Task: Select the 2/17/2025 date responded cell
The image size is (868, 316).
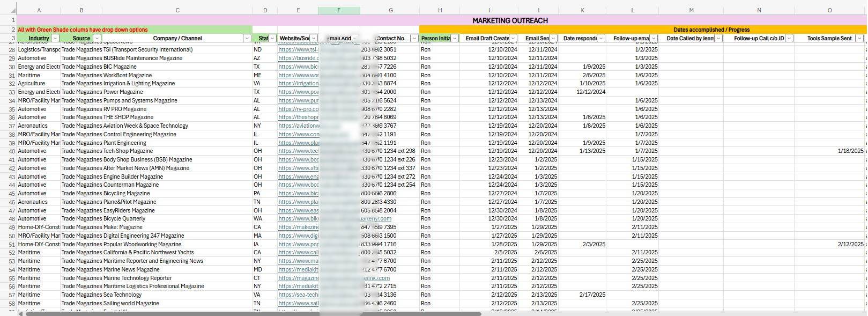Action: [x=582, y=295]
